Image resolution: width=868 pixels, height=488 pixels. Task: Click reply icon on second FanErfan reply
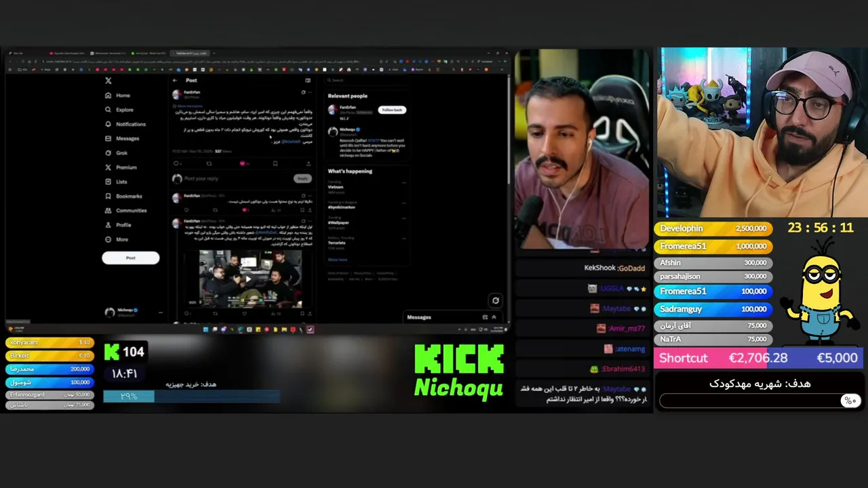coord(186,209)
